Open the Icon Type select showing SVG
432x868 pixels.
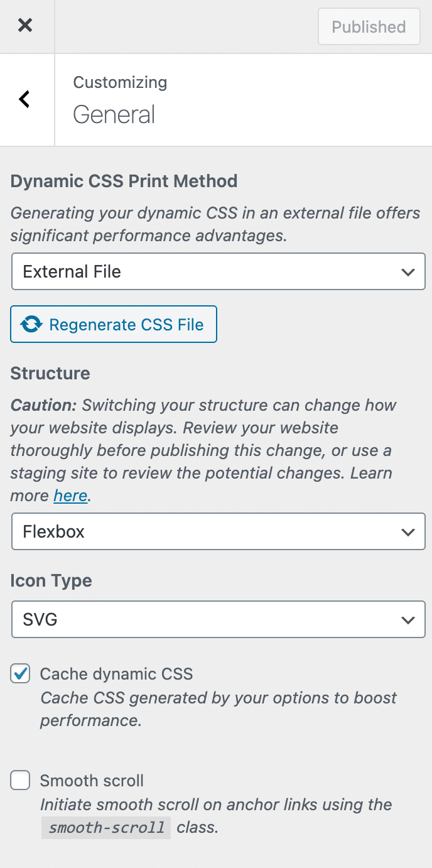[218, 619]
